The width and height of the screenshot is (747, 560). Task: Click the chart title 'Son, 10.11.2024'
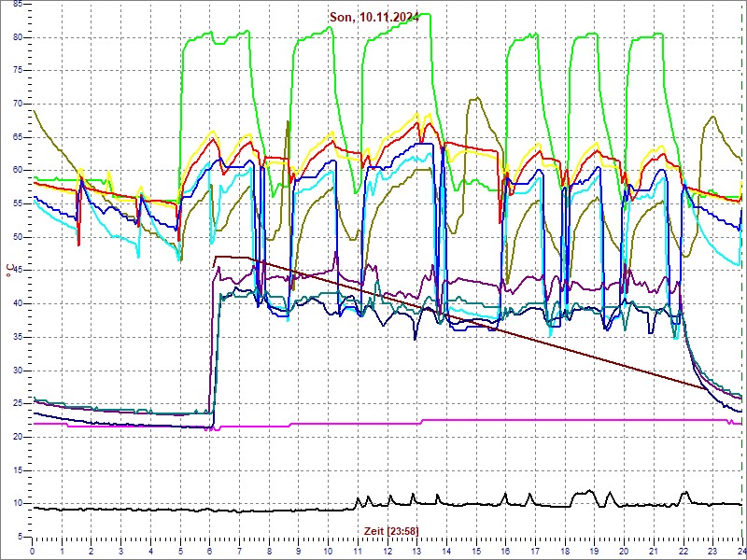tap(374, 18)
